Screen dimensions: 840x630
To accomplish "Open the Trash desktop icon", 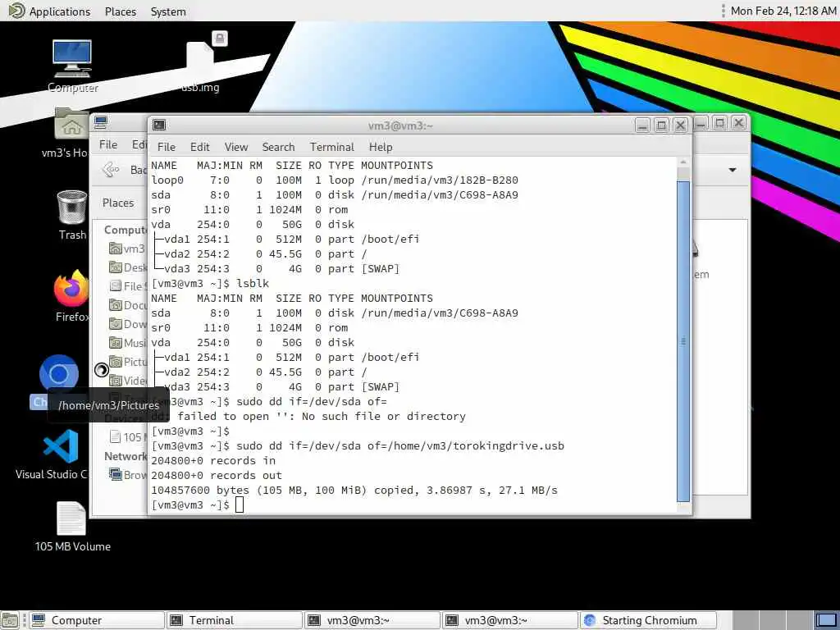I will click(72, 208).
